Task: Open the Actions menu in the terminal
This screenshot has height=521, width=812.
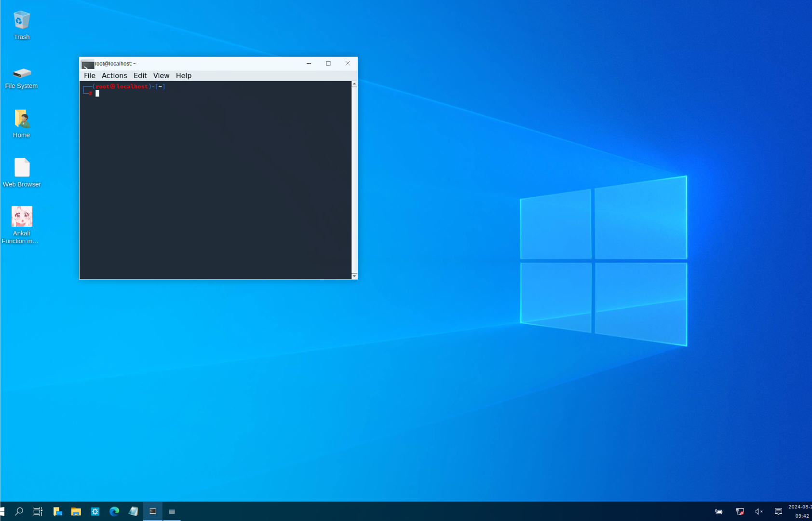Action: [114, 76]
